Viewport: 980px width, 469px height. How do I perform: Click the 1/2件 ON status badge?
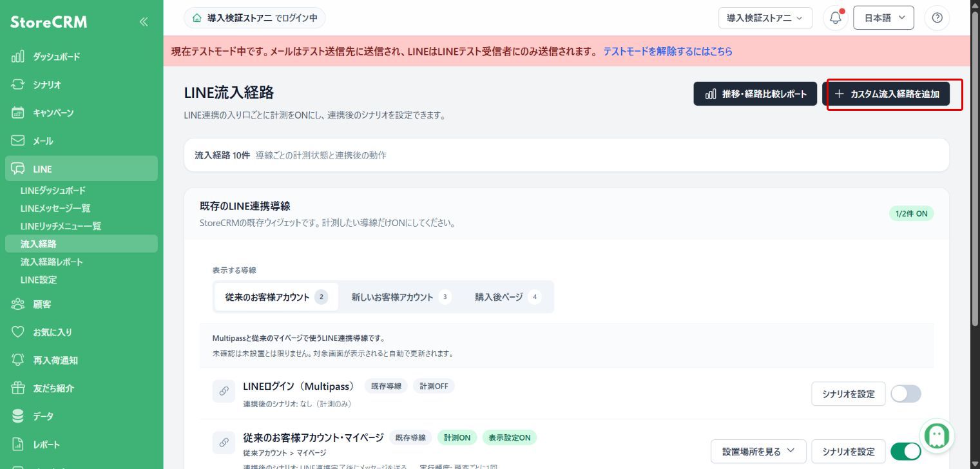point(911,213)
